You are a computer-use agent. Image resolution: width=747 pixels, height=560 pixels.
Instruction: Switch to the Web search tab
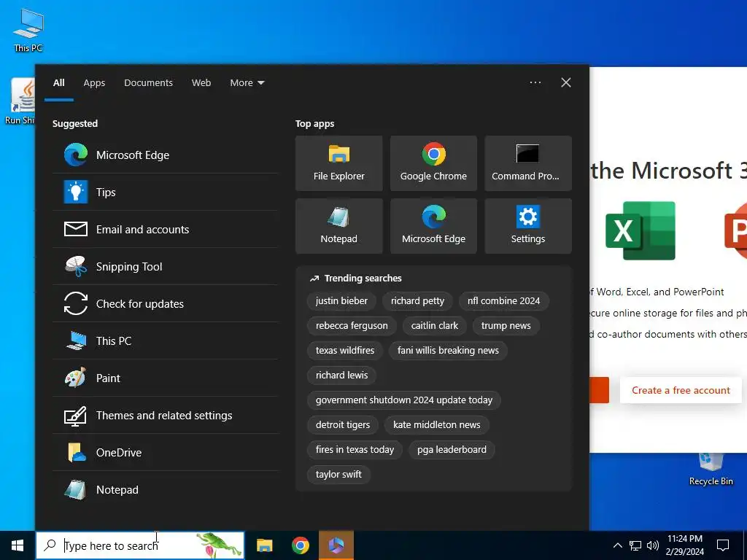click(x=201, y=83)
